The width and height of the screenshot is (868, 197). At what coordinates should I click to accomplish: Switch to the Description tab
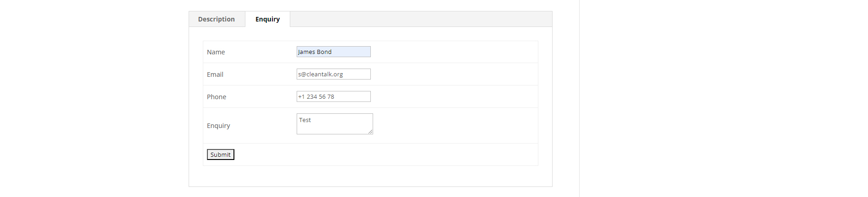coord(217,19)
